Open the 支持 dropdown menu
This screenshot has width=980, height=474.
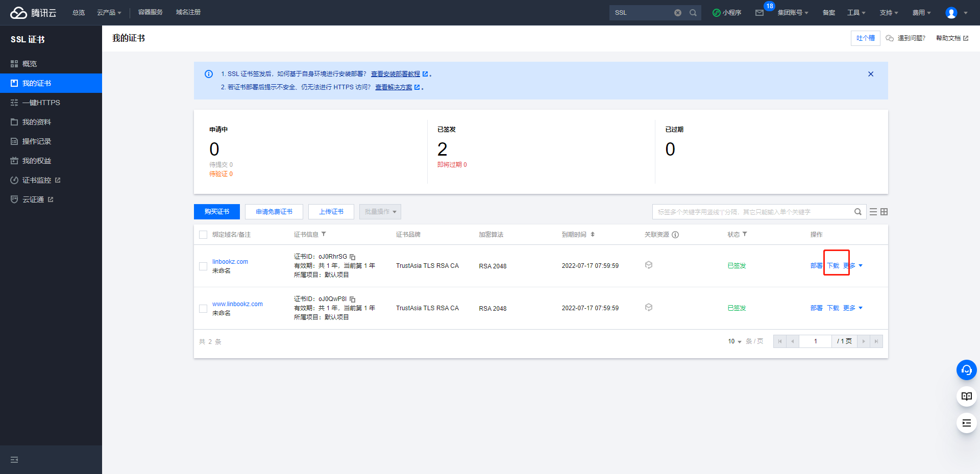click(x=889, y=13)
